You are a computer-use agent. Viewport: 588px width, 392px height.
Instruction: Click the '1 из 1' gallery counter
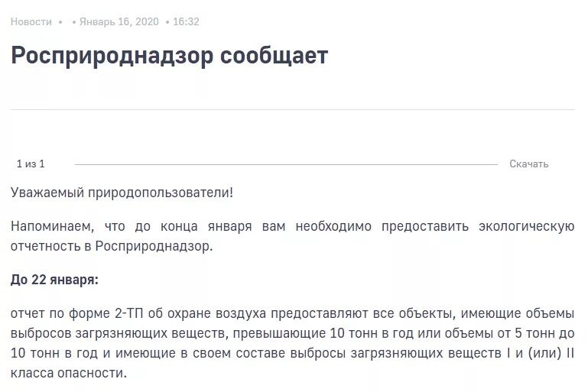[x=31, y=164]
